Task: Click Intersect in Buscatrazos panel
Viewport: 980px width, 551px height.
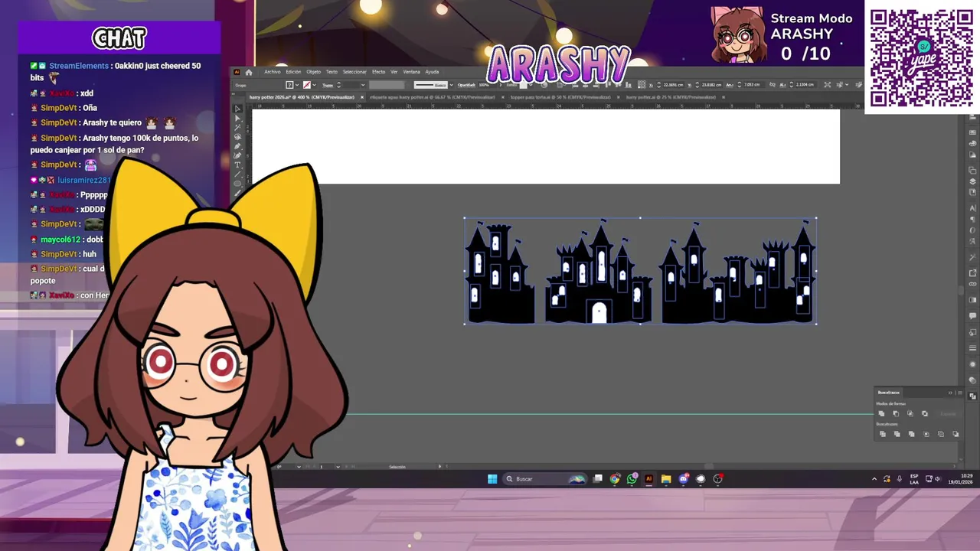Action: tap(910, 414)
